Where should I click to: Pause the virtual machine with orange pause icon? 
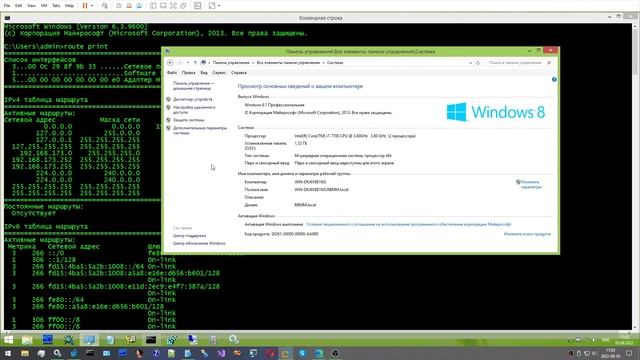(85, 6)
